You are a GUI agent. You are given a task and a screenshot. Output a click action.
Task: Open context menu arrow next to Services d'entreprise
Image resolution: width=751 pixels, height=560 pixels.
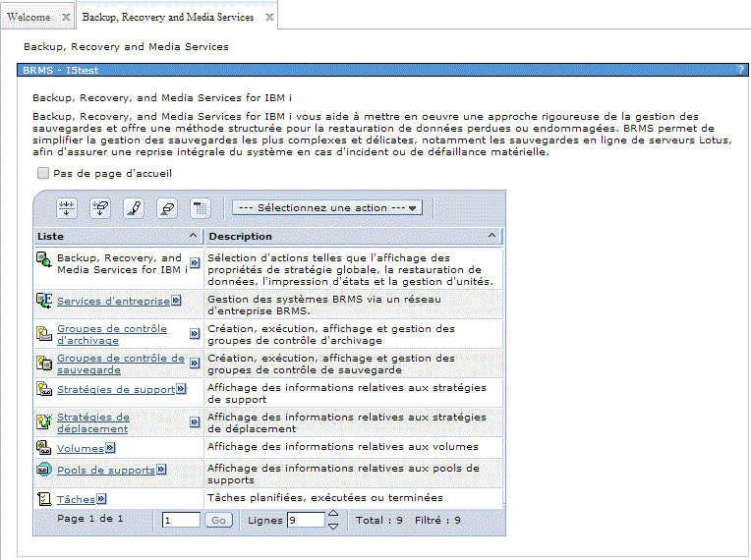click(176, 301)
